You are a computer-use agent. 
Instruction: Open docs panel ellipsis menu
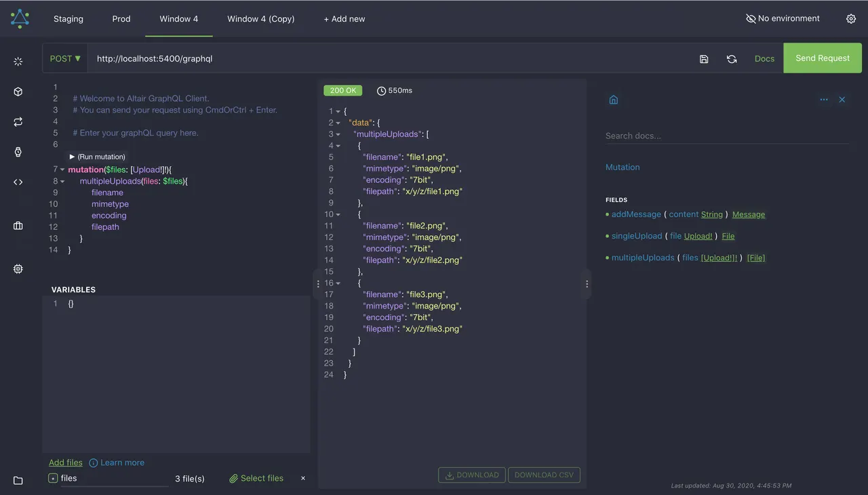pos(824,100)
